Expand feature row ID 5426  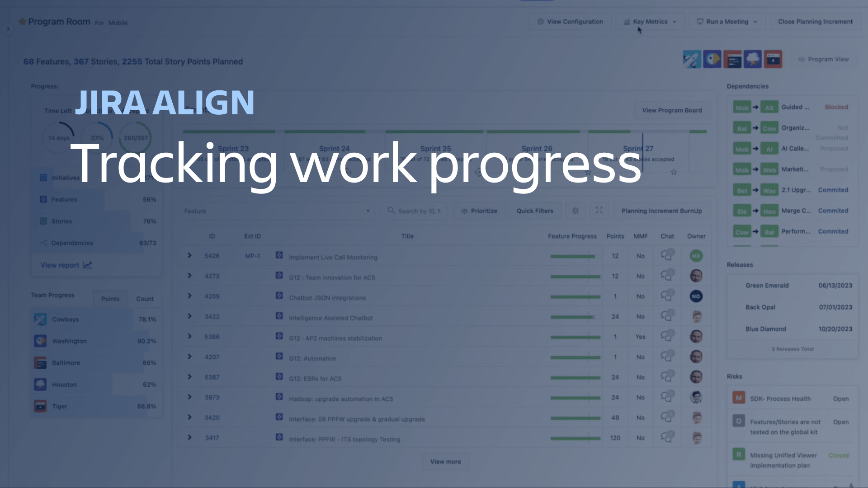pos(190,256)
